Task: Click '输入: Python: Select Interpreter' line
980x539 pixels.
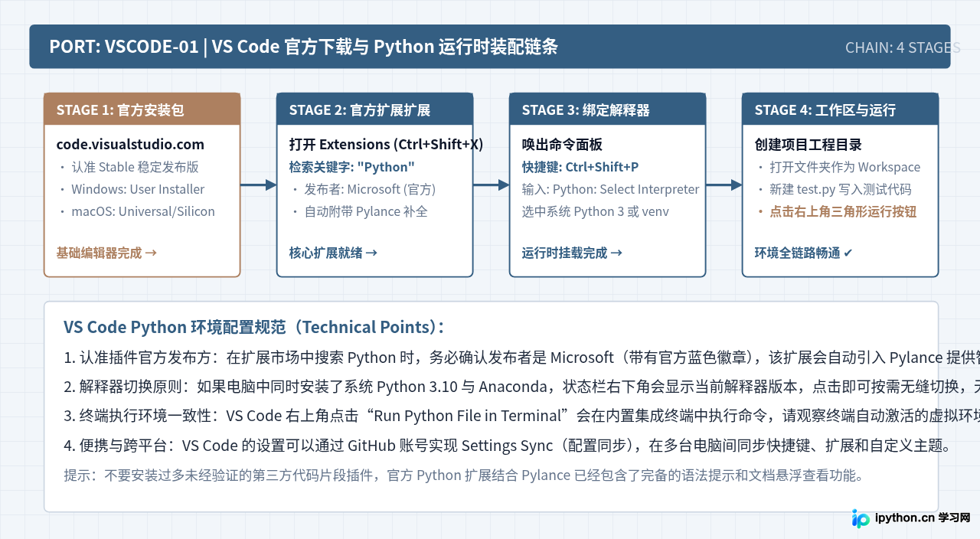Action: [610, 189]
